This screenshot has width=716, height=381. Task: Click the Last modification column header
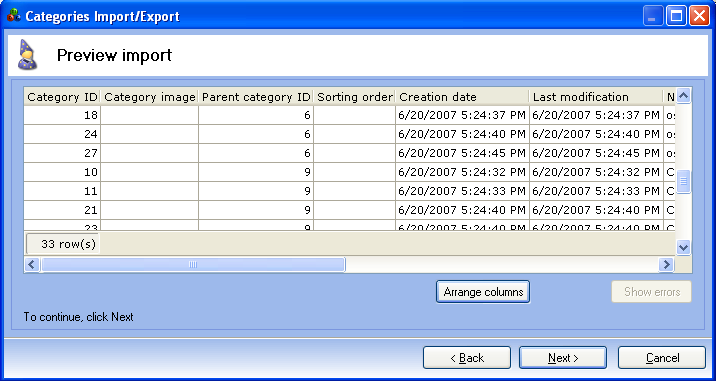coord(596,97)
